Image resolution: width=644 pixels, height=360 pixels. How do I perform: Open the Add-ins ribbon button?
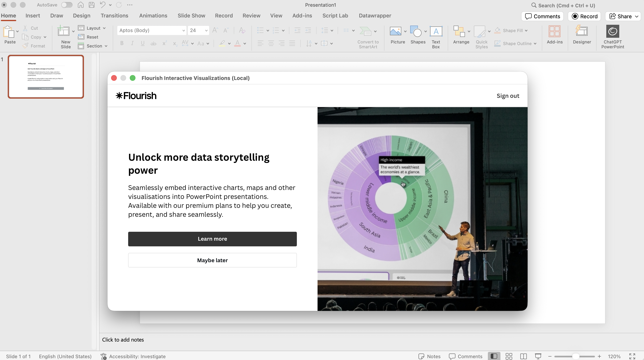554,31
